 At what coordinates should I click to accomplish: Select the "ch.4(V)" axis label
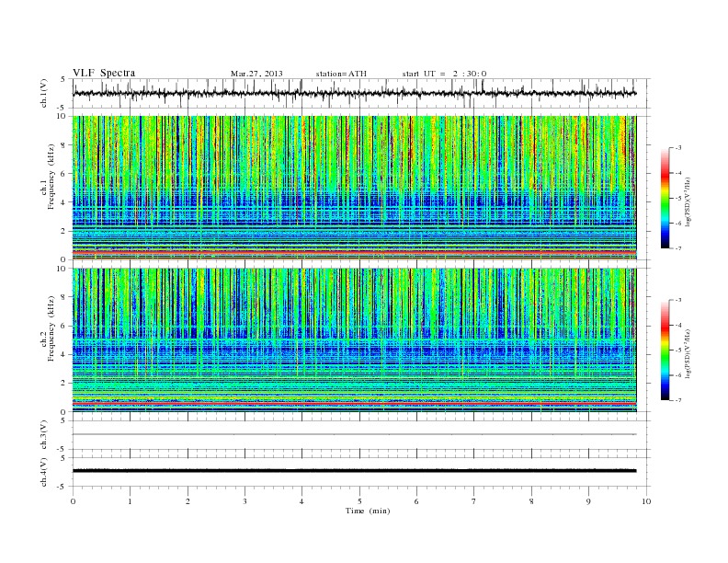click(x=44, y=472)
